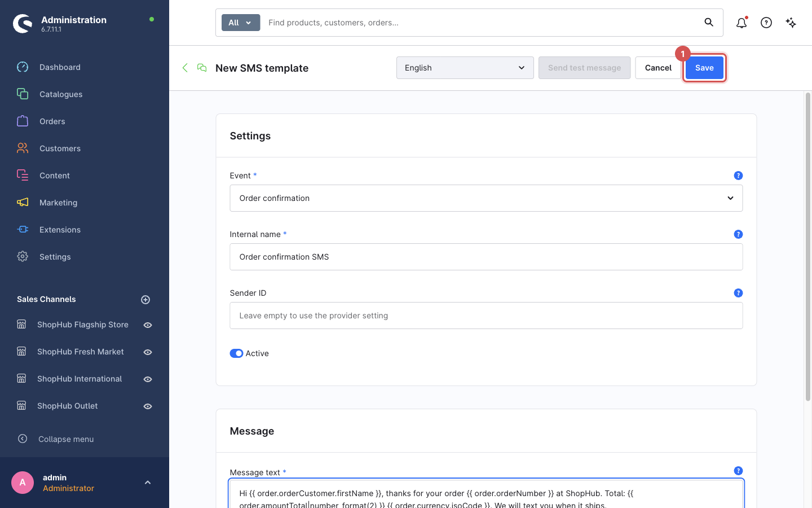The image size is (812, 508).
Task: Click the Catalogues icon
Action: click(x=23, y=94)
